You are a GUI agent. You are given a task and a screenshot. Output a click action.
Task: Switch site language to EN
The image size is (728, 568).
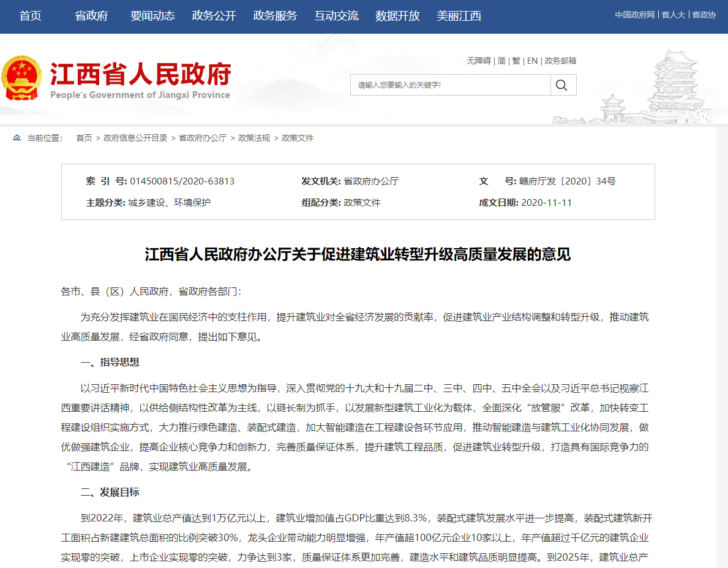pos(533,61)
